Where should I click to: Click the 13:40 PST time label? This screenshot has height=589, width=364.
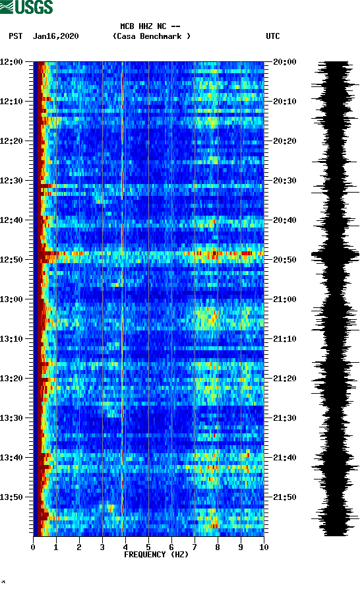click(12, 458)
